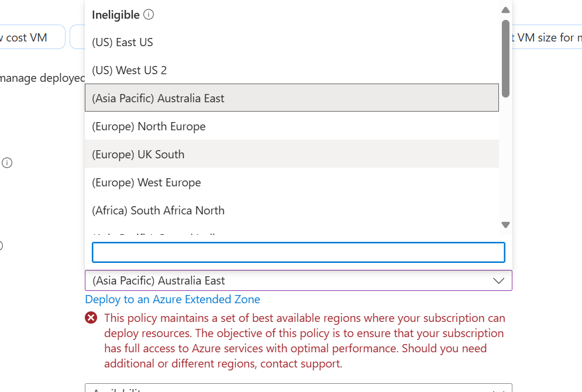
Task: Click the region search input field
Action: pyautogui.click(x=299, y=252)
